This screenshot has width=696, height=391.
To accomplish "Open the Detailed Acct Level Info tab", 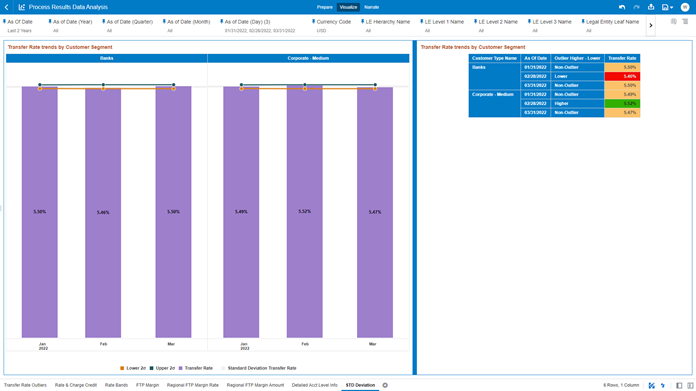I will click(315, 385).
